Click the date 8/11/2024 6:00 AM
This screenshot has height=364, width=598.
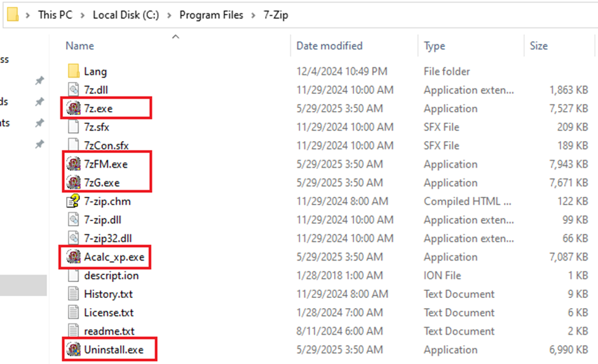point(339,331)
